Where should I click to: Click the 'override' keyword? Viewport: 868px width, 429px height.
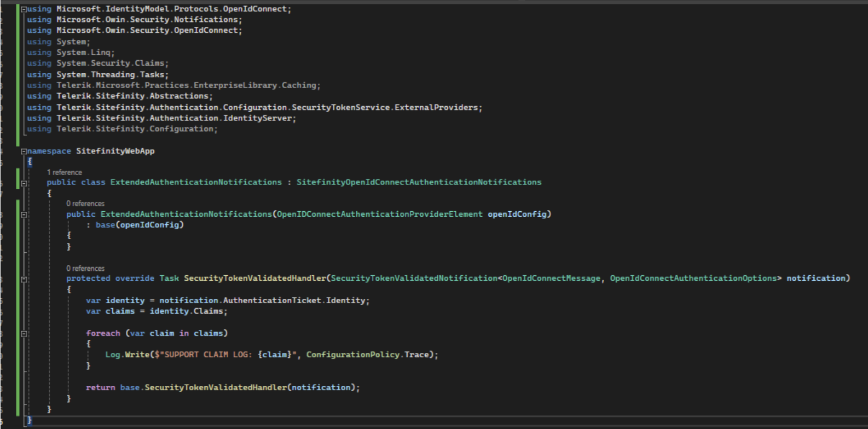pos(135,279)
